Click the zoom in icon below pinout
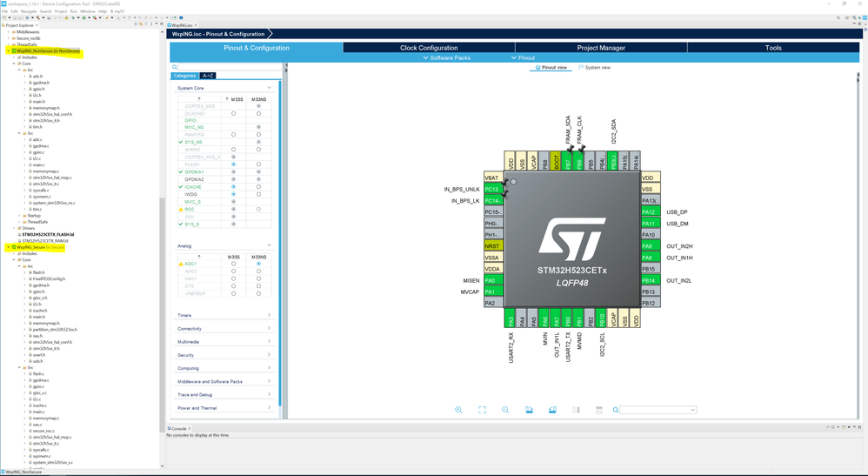Screen dimensions: 868x476 pyautogui.click(x=458, y=410)
